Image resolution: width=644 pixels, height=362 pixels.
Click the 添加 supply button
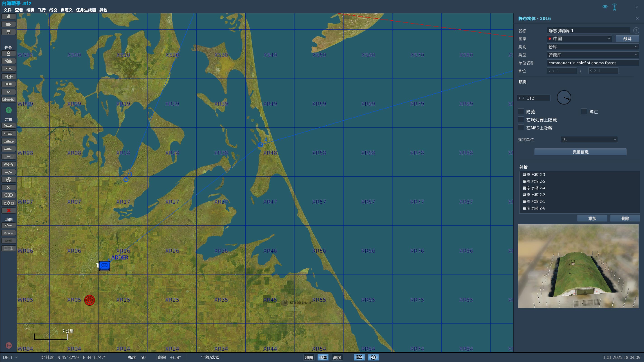(592, 218)
